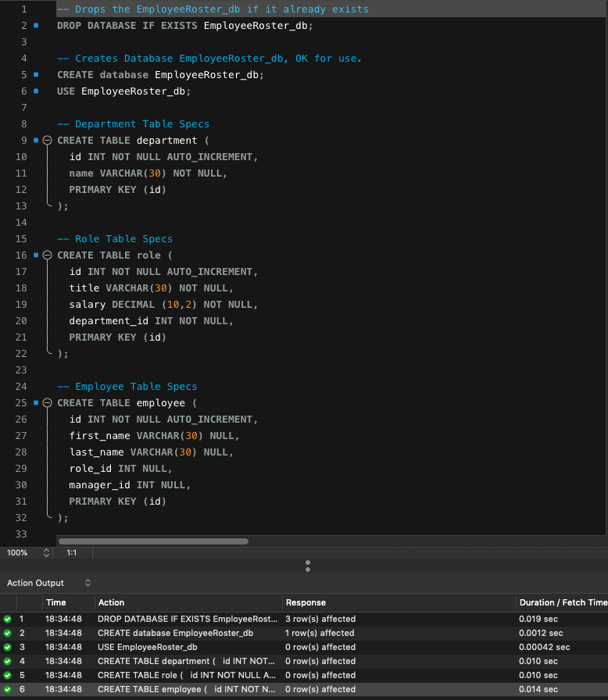Collapse the CREATE TABLE role block
The image size is (608, 700).
point(48,255)
